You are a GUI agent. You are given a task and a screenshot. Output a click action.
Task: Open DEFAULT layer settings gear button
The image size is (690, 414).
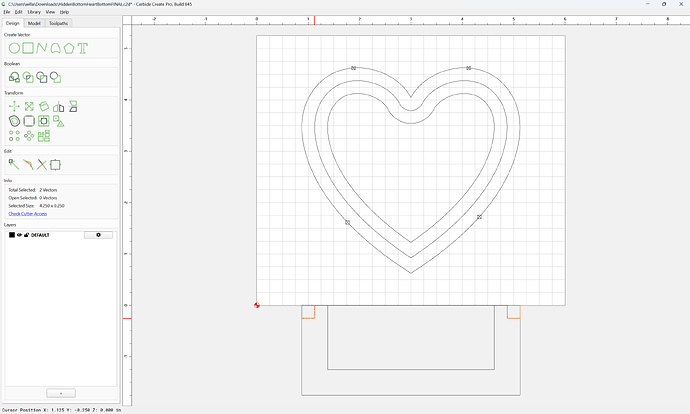[x=98, y=235]
